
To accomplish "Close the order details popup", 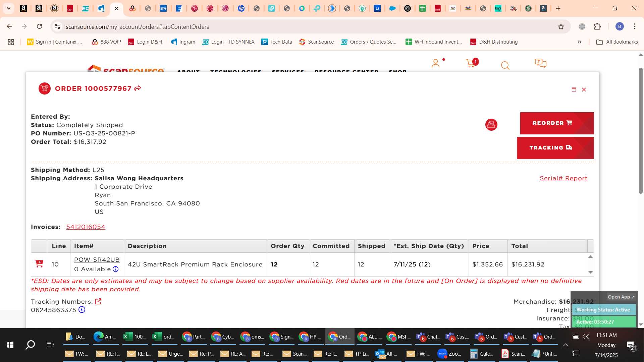I will click(584, 89).
